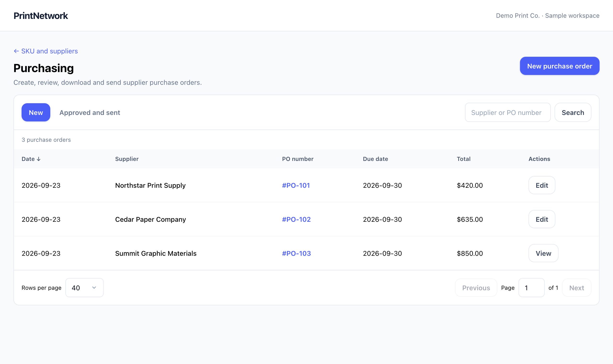Click the Search button
613x364 pixels.
[573, 112]
